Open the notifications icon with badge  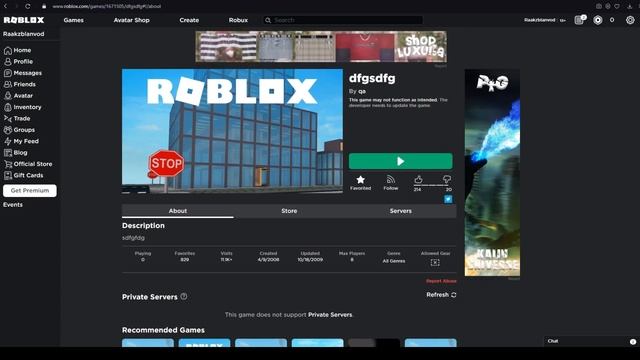coord(580,20)
